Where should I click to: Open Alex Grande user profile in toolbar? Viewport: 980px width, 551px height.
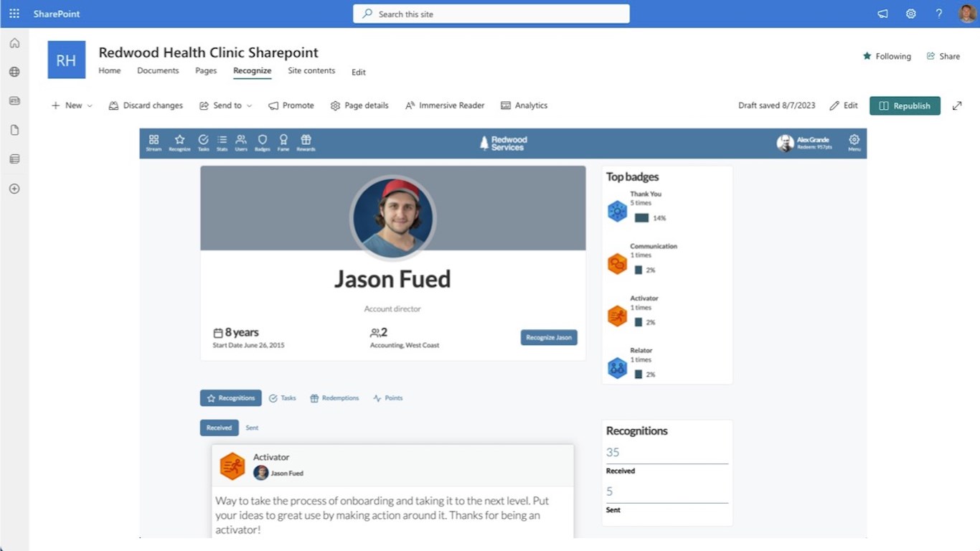point(805,143)
